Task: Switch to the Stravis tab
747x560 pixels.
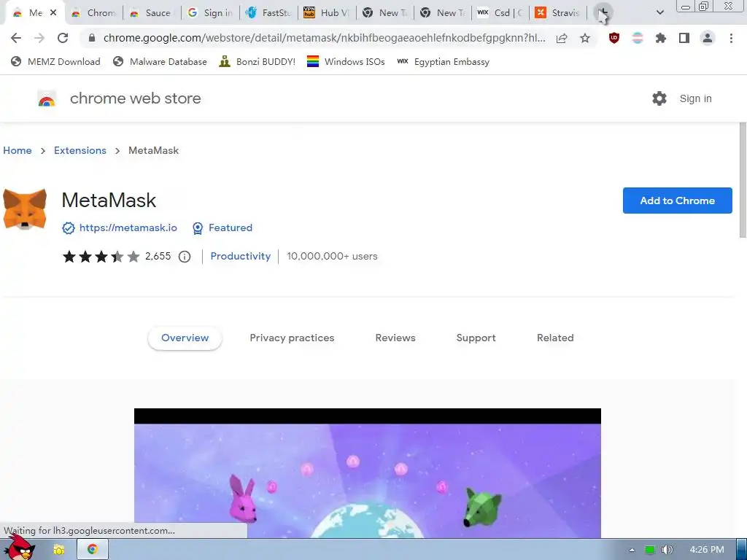Action: click(559, 13)
